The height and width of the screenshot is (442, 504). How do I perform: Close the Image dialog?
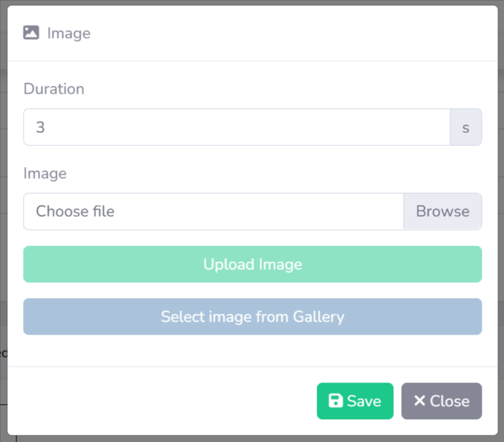(441, 401)
